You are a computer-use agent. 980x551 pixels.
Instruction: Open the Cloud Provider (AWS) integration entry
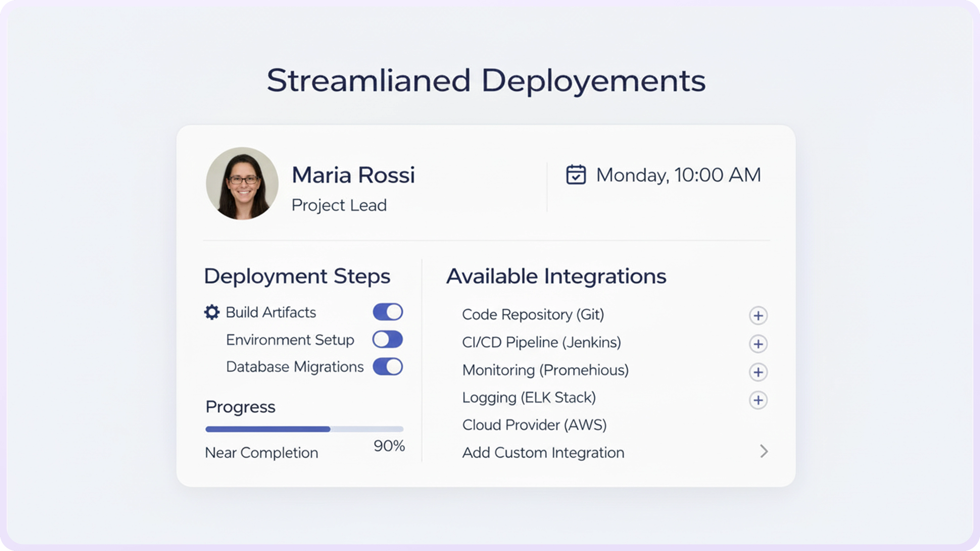[534, 425]
